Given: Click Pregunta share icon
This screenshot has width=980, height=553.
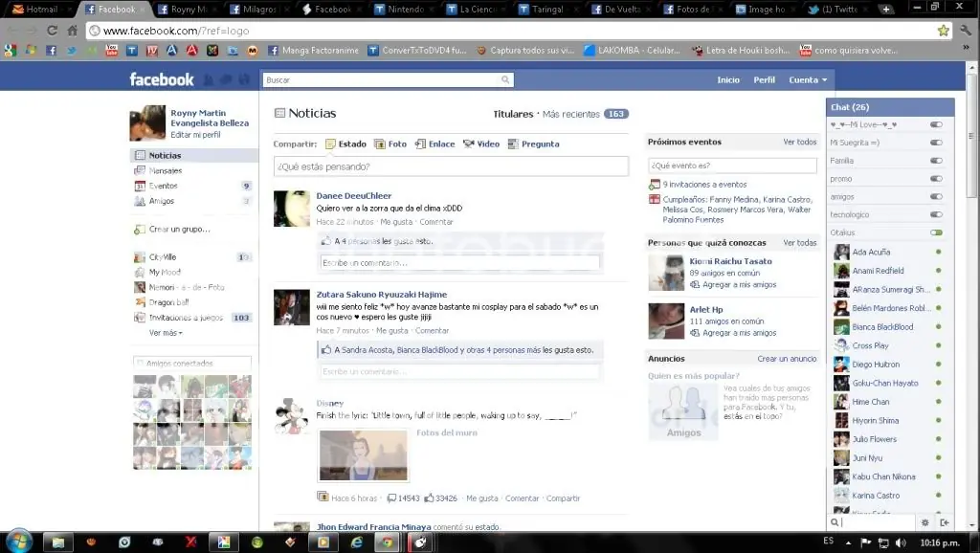Looking at the screenshot, I should (x=513, y=144).
